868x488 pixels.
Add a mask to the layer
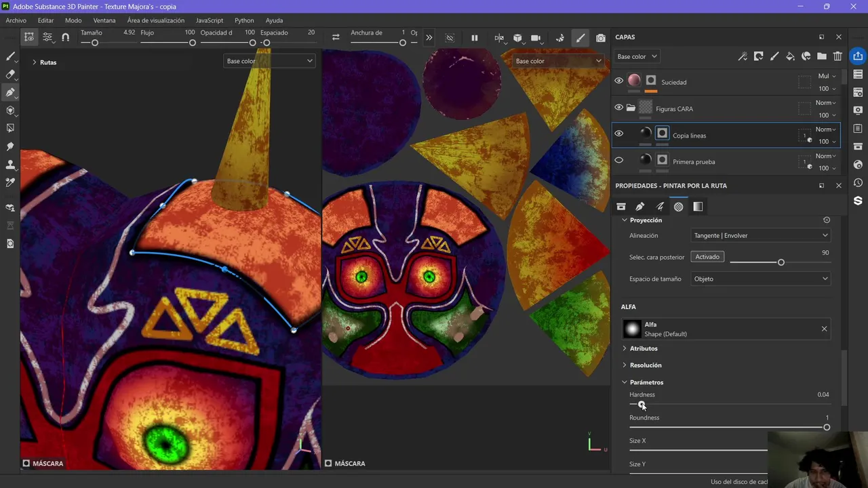pos(759,56)
